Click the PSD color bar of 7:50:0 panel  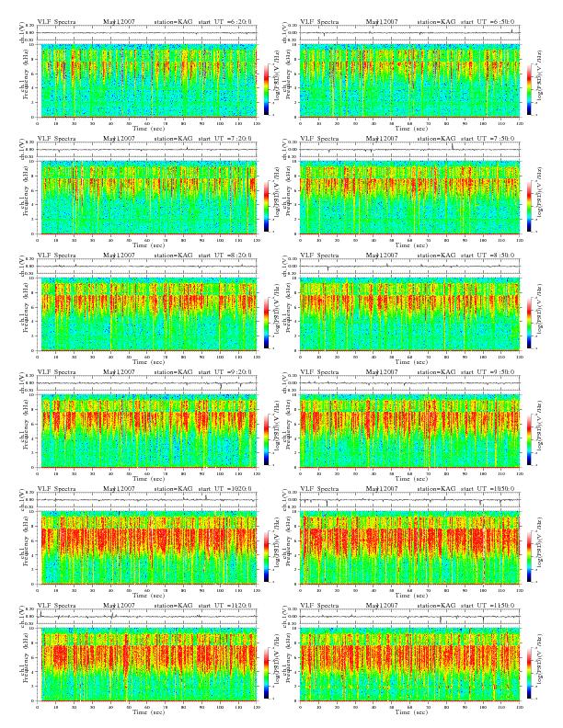[529, 206]
